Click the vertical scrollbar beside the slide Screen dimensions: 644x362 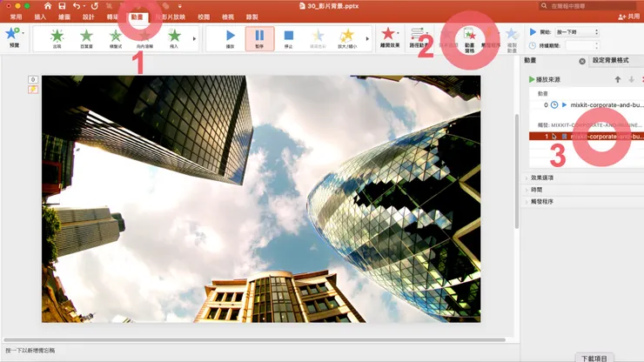pos(517,171)
